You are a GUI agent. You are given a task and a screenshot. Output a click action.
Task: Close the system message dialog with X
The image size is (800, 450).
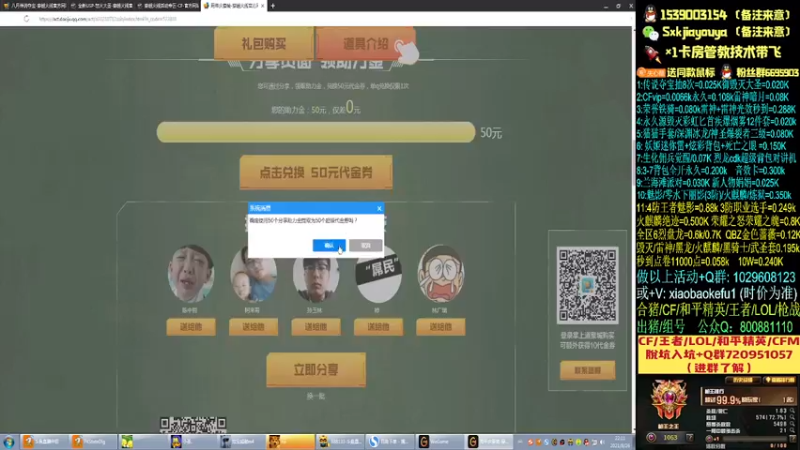tap(379, 208)
